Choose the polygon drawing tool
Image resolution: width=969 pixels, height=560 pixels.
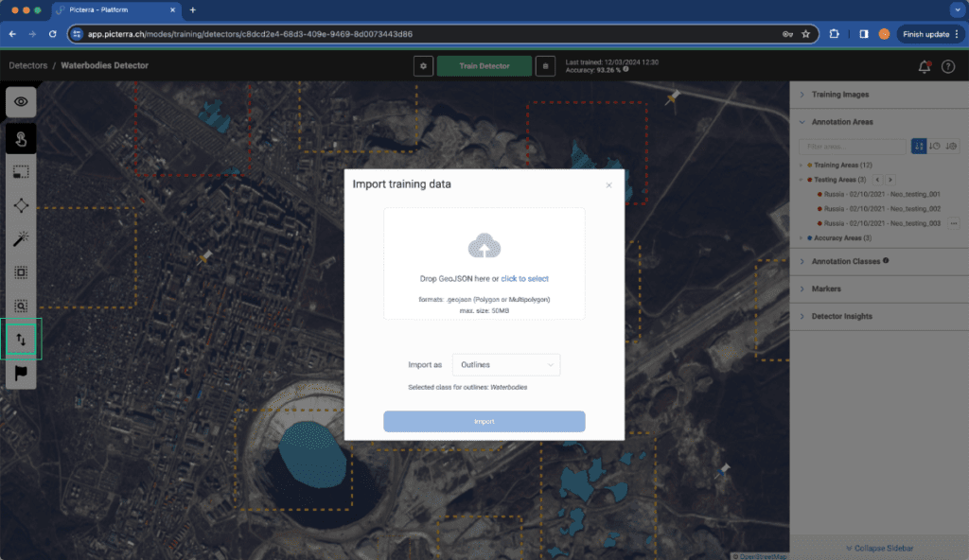[21, 205]
